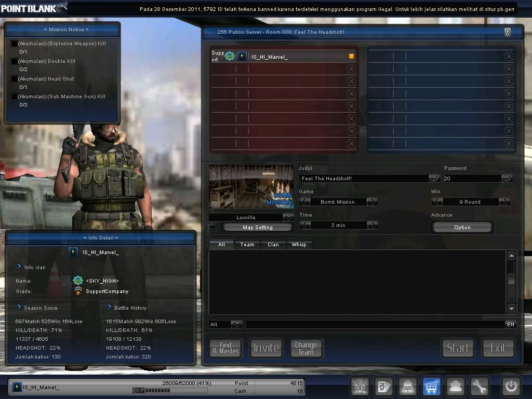Open the backpack inventory icon
The height and width of the screenshot is (399, 532).
pyautogui.click(x=407, y=386)
